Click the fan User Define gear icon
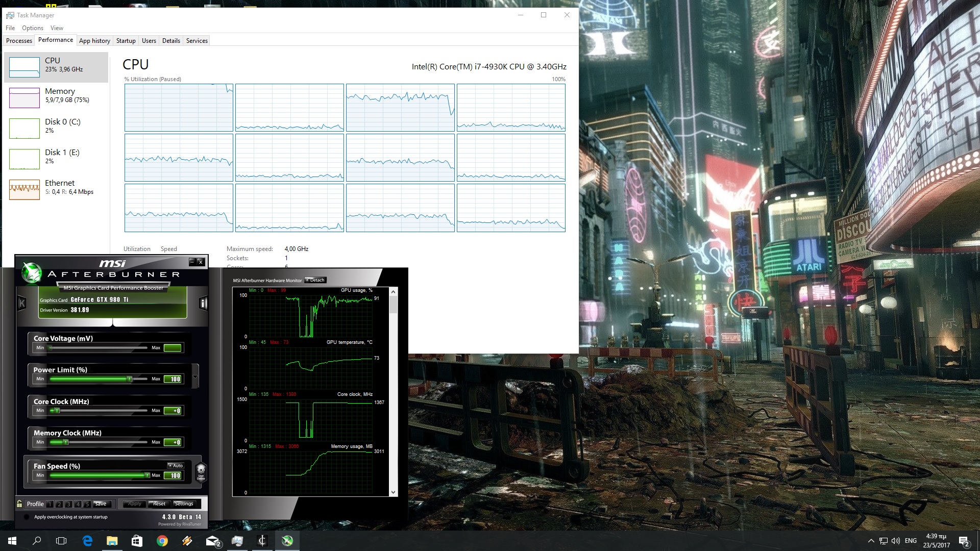Image resolution: width=980 pixels, height=551 pixels. [201, 471]
